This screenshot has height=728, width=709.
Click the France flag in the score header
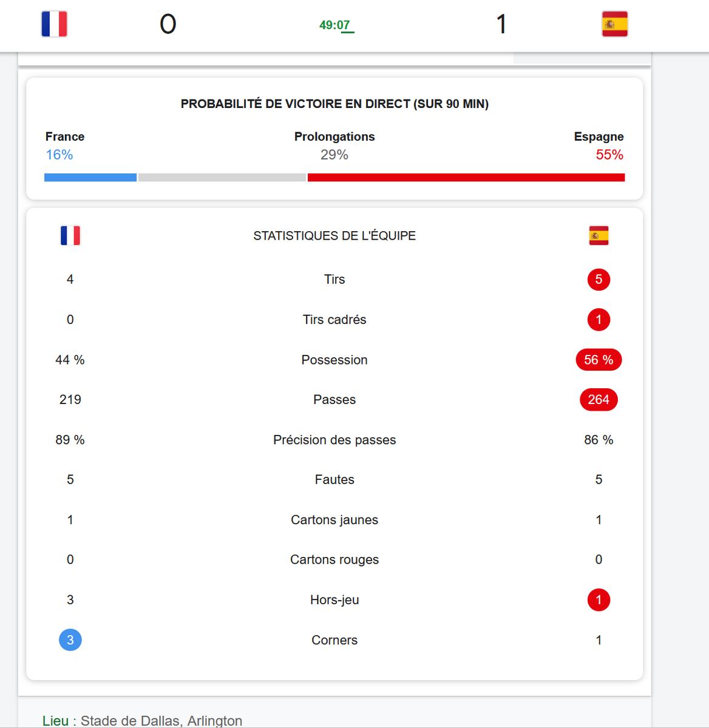pos(54,24)
